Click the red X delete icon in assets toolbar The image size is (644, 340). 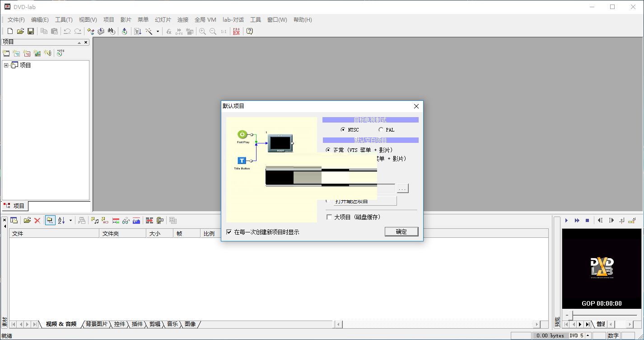(37, 220)
